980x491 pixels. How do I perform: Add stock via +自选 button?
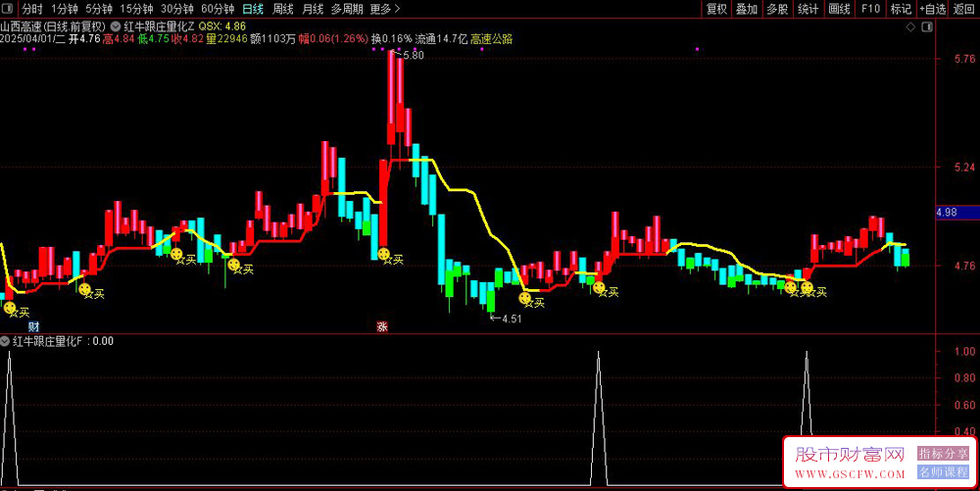coord(933,9)
